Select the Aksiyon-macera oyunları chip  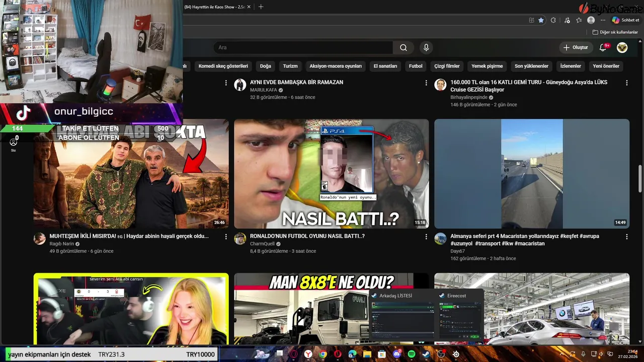[x=336, y=66]
